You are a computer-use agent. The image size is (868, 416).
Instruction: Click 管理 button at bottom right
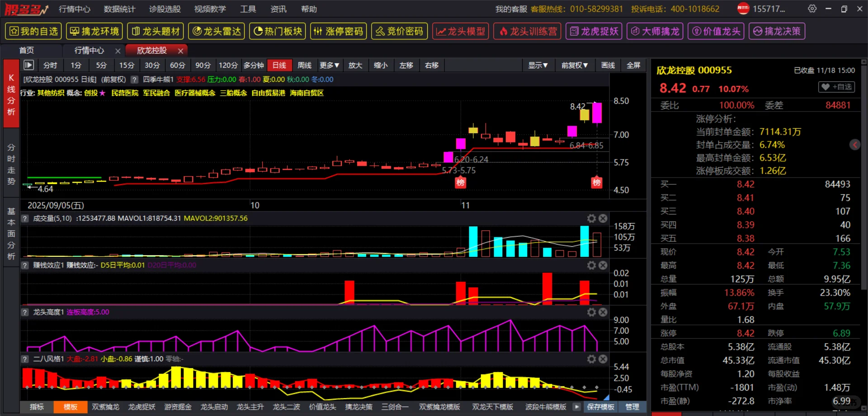tap(632, 407)
